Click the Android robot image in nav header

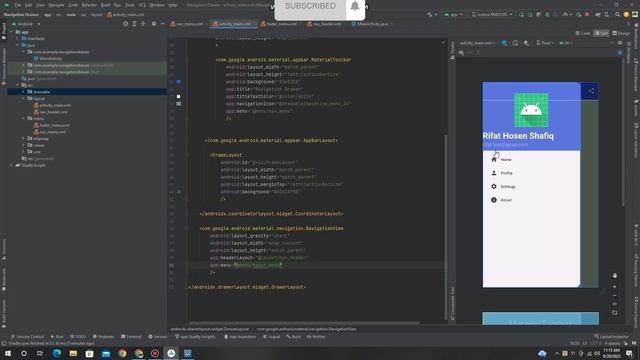coord(531,110)
